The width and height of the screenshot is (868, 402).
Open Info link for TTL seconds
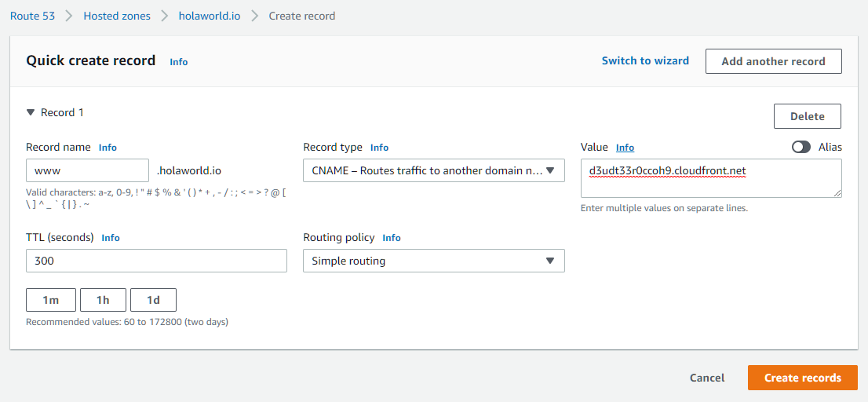coord(111,238)
